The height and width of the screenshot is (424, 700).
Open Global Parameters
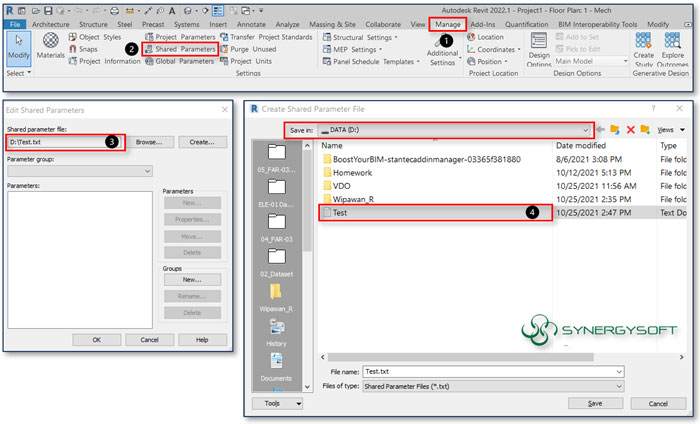(180, 61)
